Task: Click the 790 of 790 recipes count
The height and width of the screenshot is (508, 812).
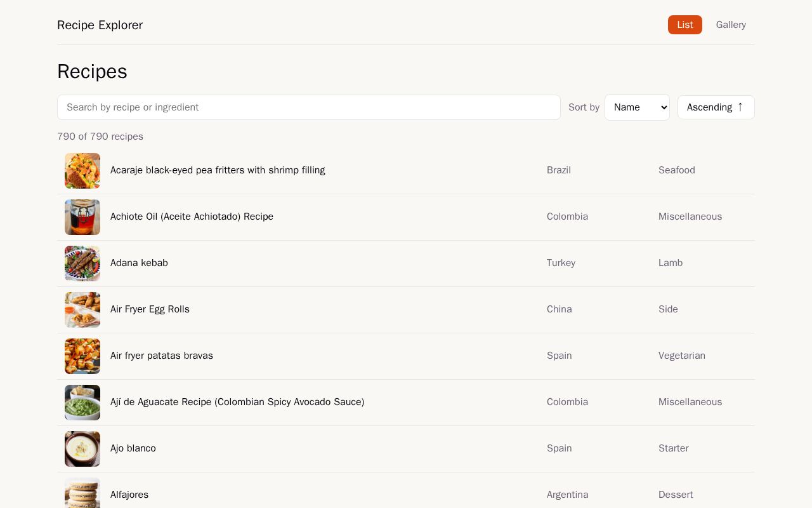Action: pyautogui.click(x=100, y=137)
